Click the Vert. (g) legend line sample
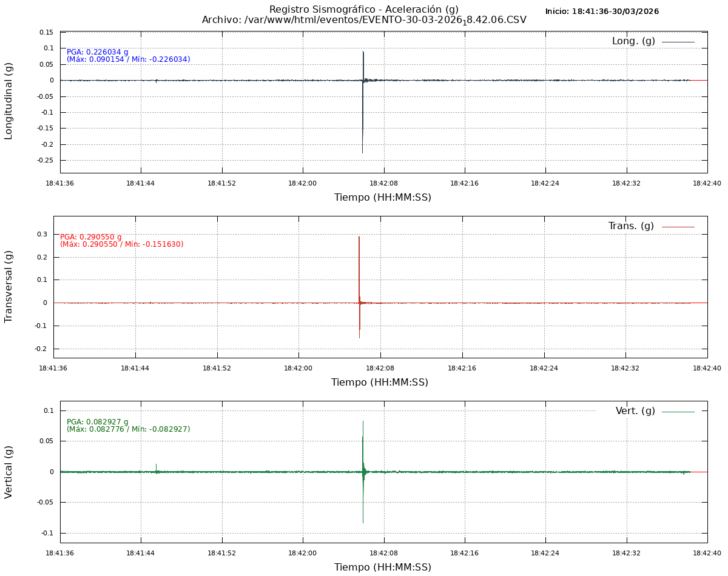Image resolution: width=728 pixels, height=576 pixels. coord(678,412)
